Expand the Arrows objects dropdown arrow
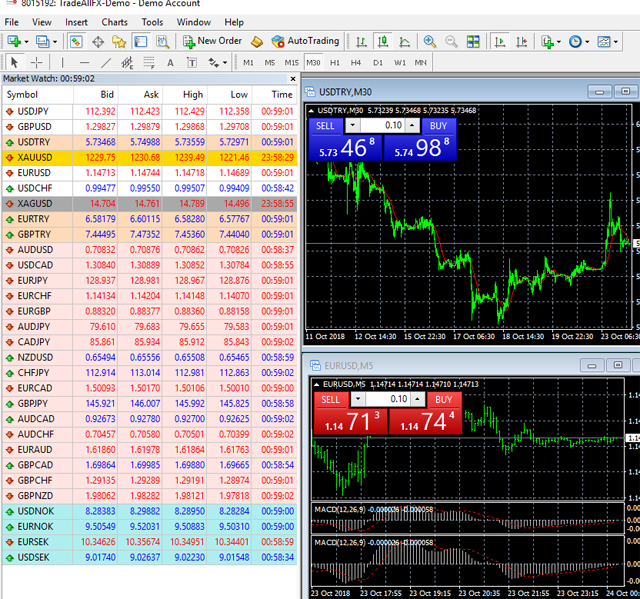This screenshot has height=599, width=640. (225, 63)
